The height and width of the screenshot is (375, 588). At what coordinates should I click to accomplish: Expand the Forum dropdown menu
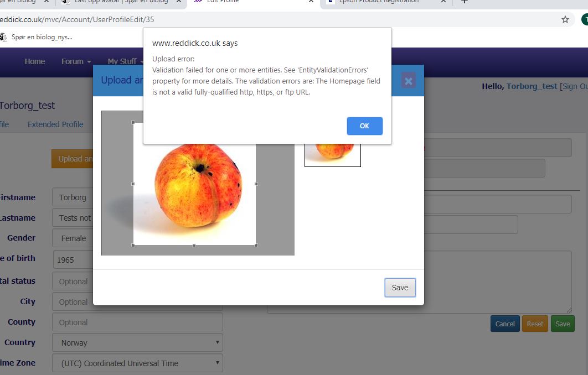pyautogui.click(x=76, y=61)
